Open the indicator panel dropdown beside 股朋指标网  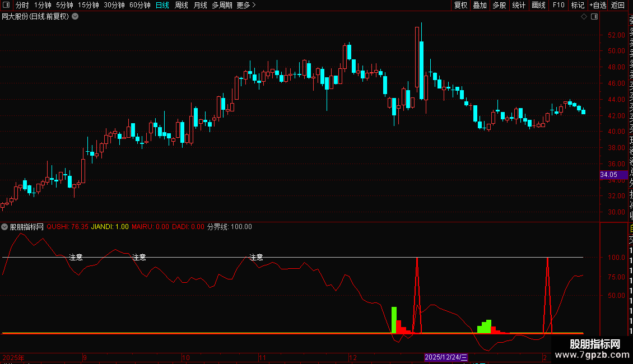pos(4,227)
